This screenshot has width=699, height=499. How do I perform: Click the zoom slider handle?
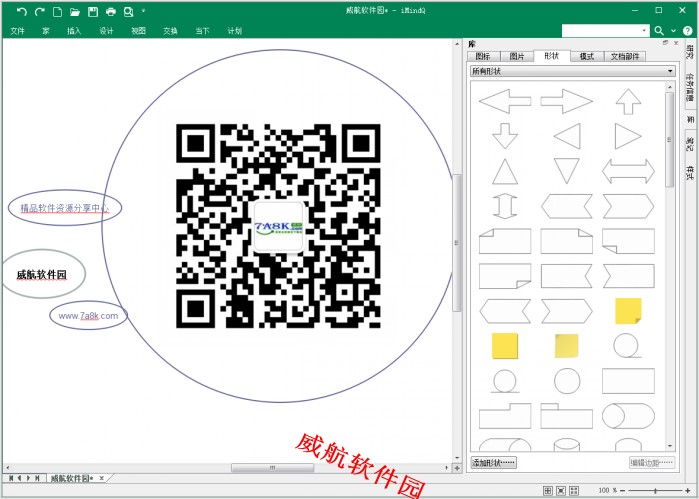click(655, 491)
